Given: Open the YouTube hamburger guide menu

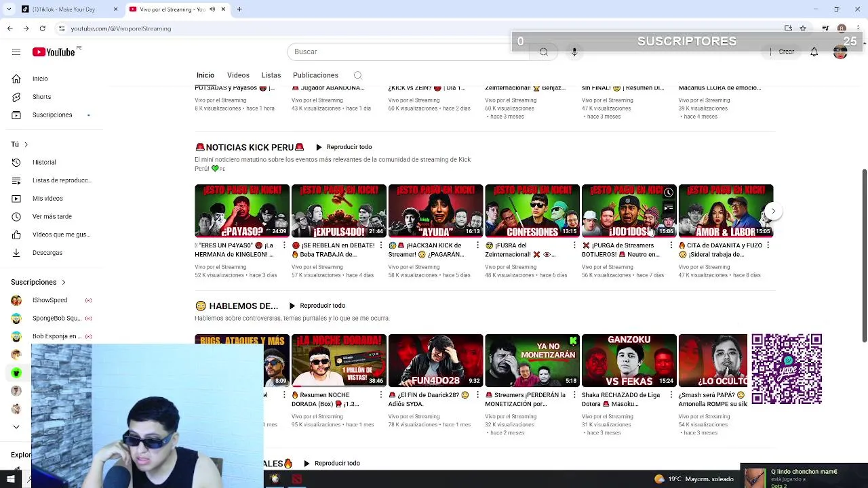Looking at the screenshot, I should tap(16, 52).
